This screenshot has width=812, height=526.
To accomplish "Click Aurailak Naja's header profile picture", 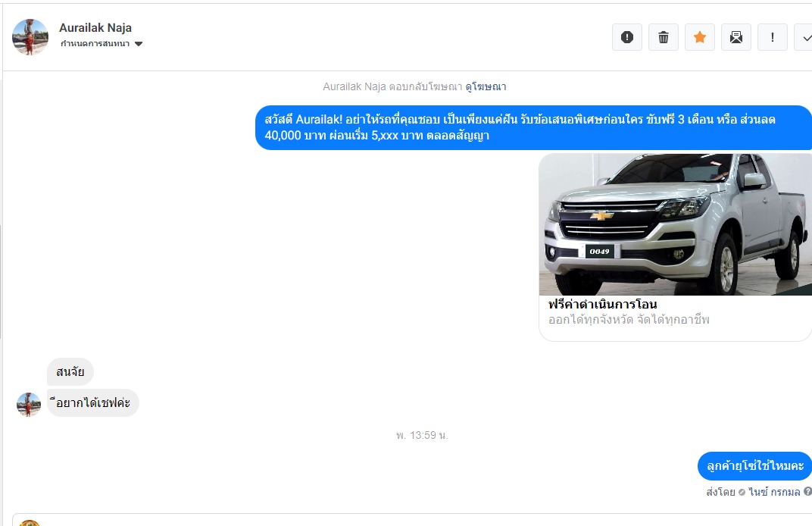I will (x=30, y=37).
